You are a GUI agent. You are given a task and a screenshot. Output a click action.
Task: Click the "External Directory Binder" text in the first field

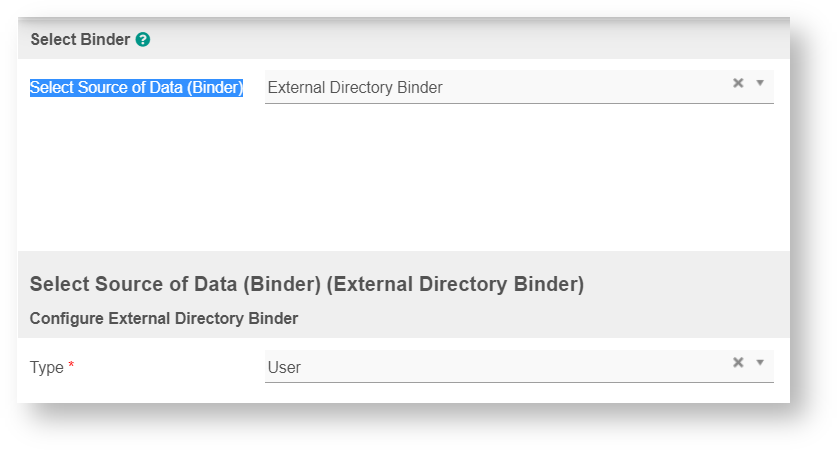point(355,88)
